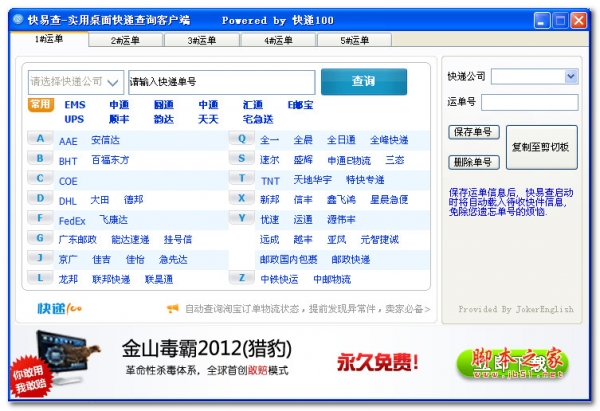
Task: Click the letter F index icon
Action: click(x=40, y=218)
